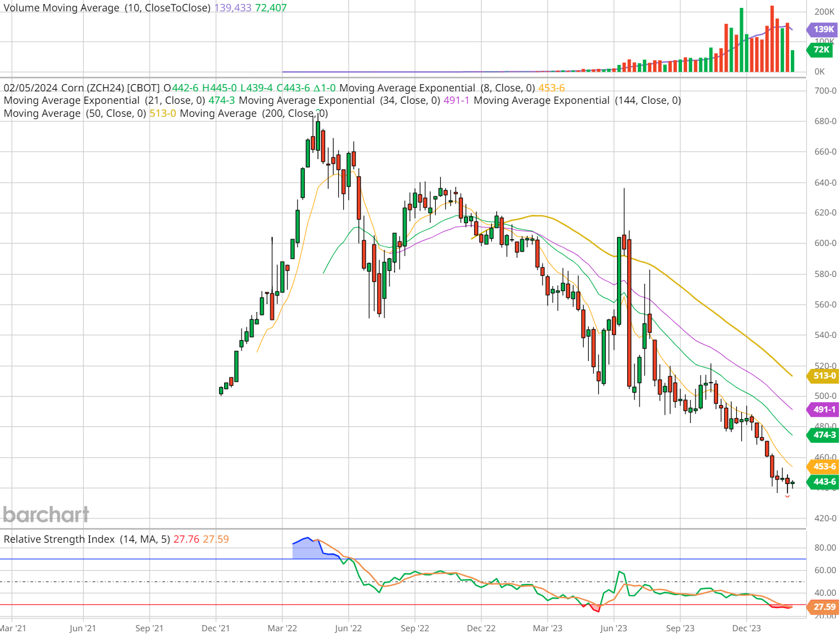Click the 40.00 RSI axis label
The height and width of the screenshot is (638, 840).
(x=825, y=593)
